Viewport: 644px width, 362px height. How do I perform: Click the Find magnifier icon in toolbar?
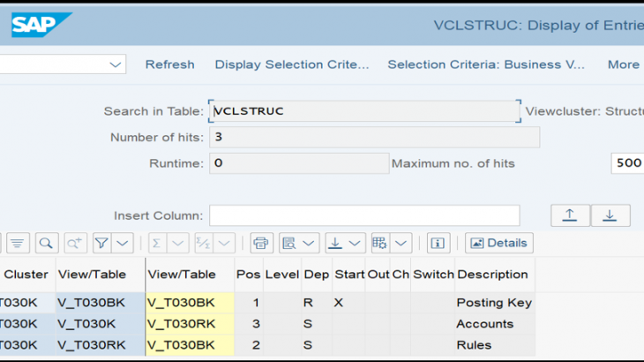tap(47, 243)
